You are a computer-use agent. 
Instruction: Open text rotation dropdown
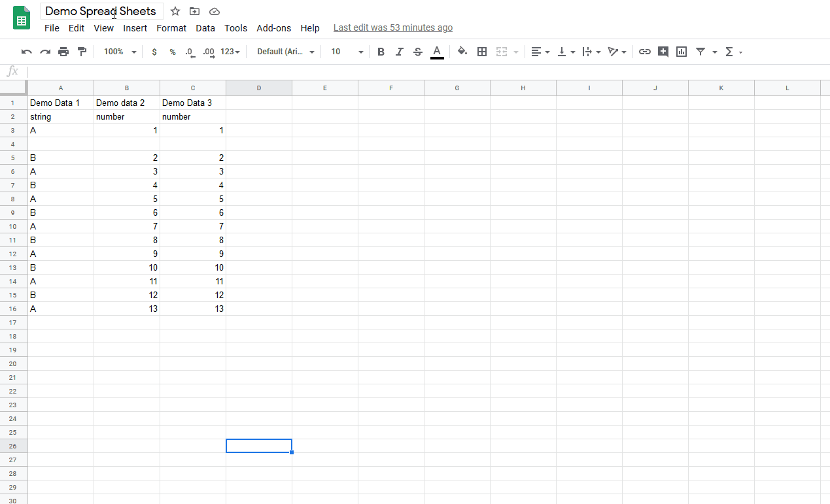pyautogui.click(x=617, y=52)
